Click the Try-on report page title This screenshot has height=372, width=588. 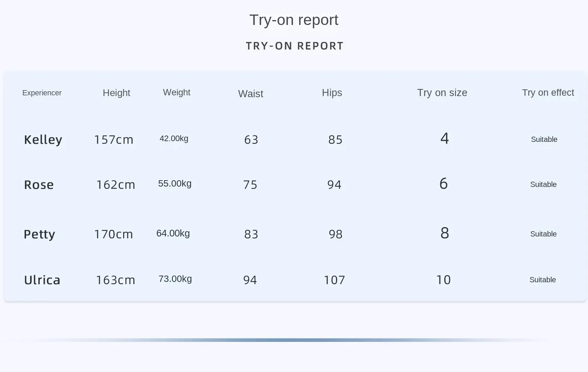pyautogui.click(x=294, y=20)
